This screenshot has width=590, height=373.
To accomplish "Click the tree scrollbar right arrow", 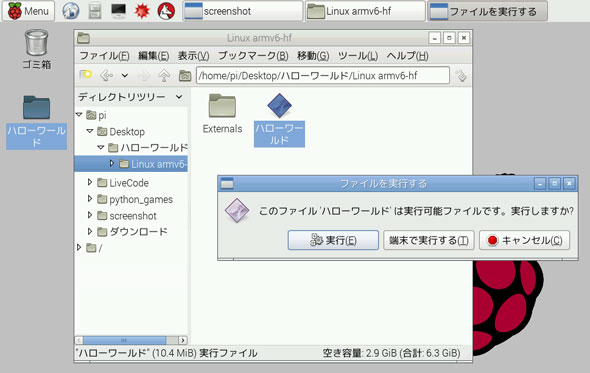I will [x=182, y=340].
